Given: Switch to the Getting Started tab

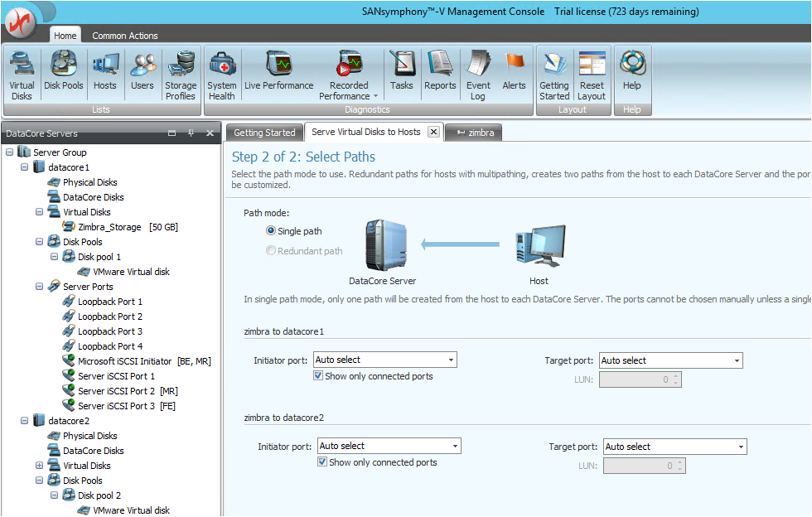Looking at the screenshot, I should coord(264,133).
